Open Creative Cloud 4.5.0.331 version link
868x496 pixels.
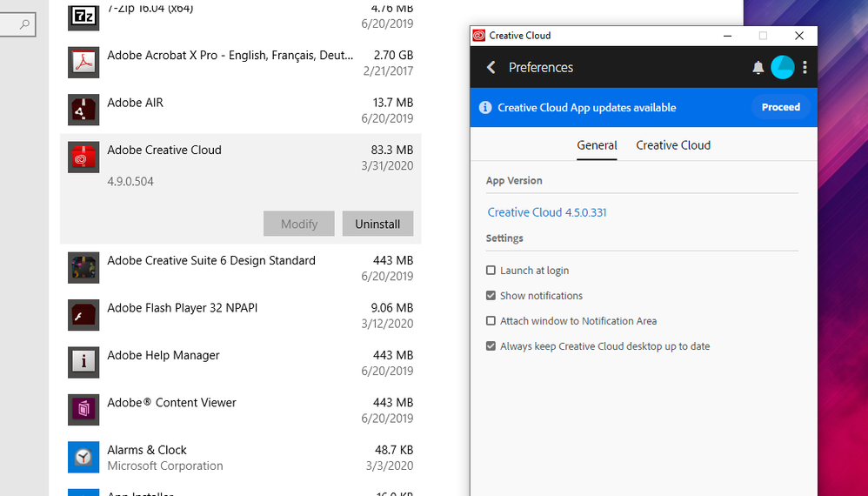pyautogui.click(x=547, y=212)
